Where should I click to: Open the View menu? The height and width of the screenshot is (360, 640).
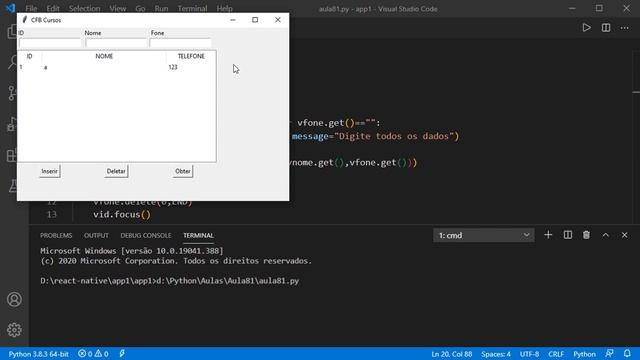point(118,8)
